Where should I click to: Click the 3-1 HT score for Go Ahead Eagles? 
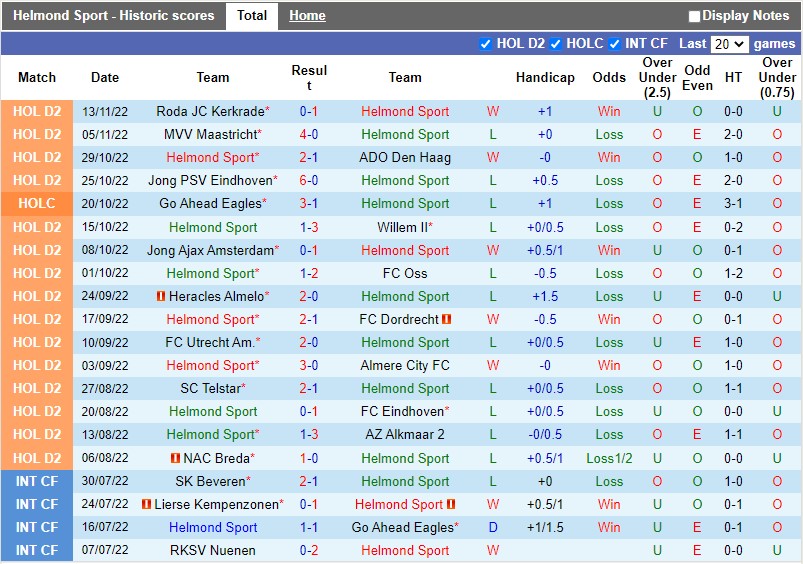[733, 203]
